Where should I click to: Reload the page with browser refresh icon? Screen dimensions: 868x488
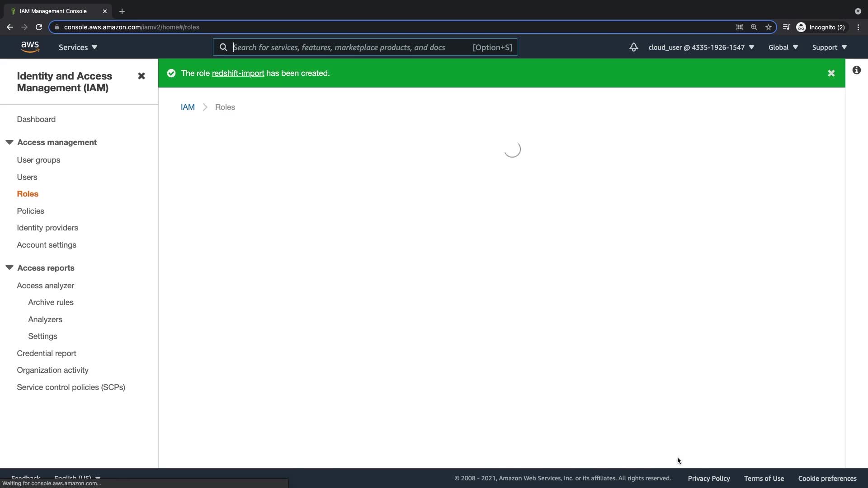pos(39,27)
